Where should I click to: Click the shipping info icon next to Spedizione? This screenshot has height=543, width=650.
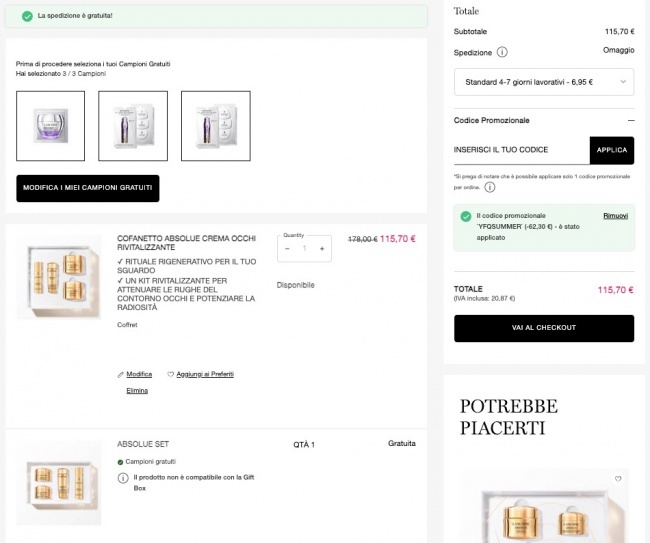(502, 52)
